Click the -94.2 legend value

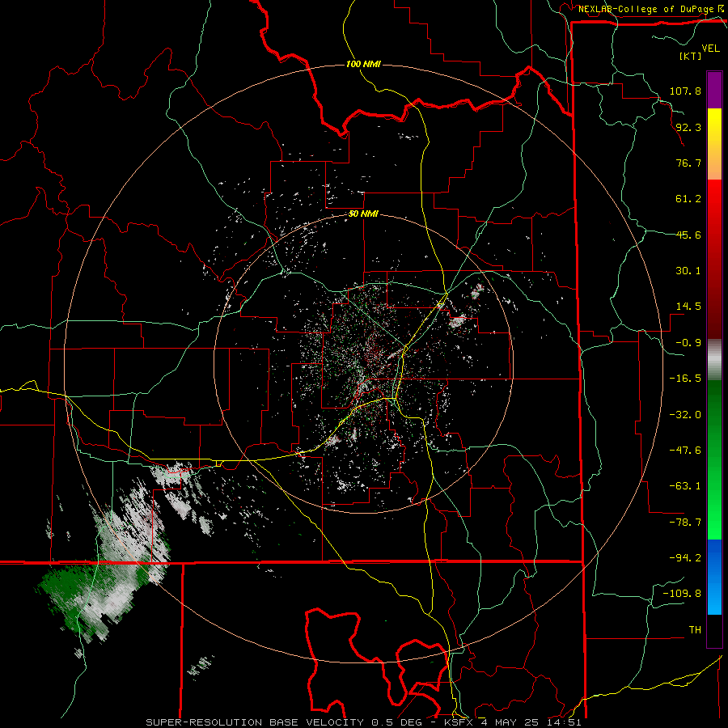click(x=685, y=558)
